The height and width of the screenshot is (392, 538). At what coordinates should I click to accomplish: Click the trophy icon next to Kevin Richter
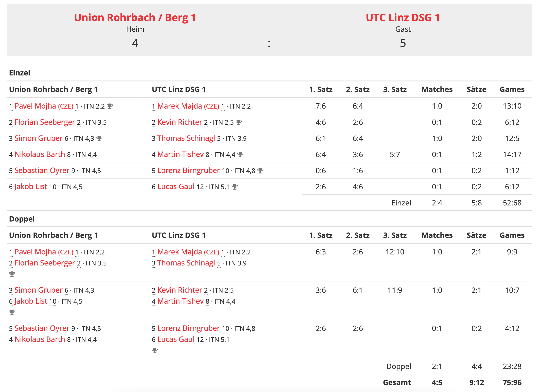coord(239,122)
